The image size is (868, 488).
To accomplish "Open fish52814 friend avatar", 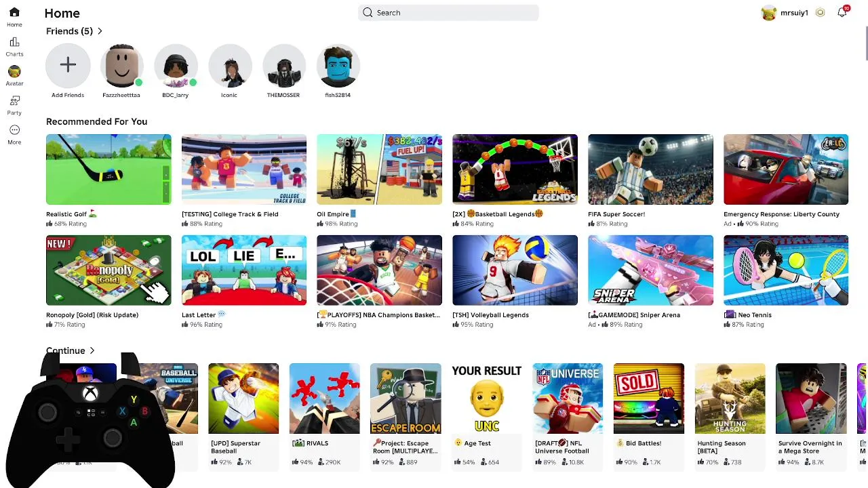I will tap(338, 65).
